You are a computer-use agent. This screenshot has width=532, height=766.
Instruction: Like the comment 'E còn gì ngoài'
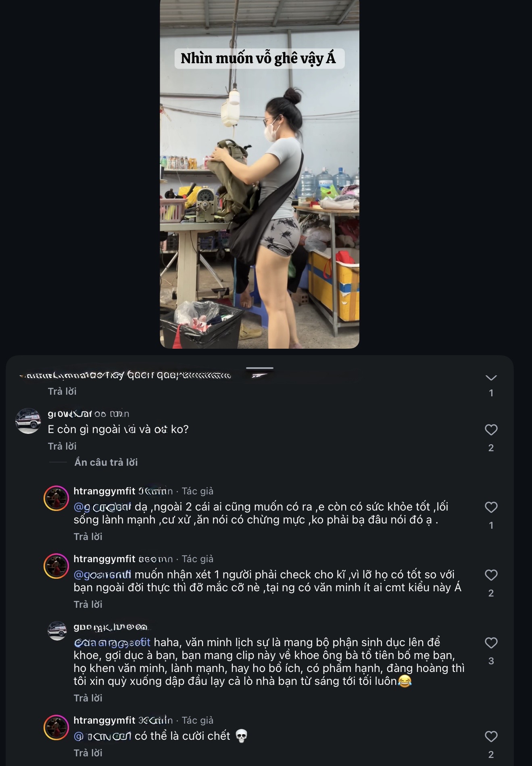click(x=491, y=430)
